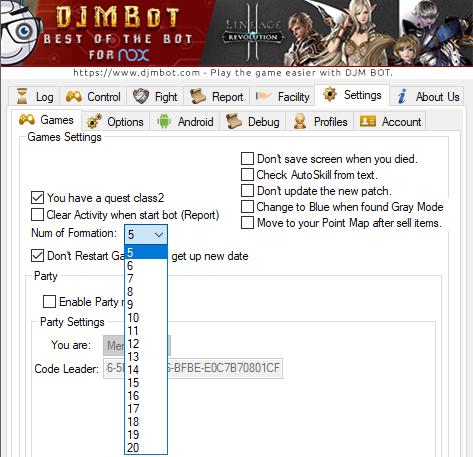
Task: Switch to the Account subtab
Action: tap(390, 121)
